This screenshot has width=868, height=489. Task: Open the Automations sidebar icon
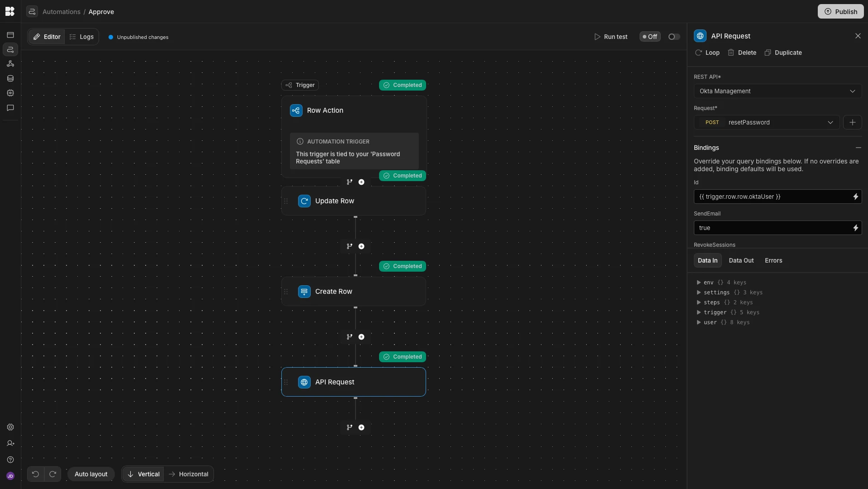(10, 49)
